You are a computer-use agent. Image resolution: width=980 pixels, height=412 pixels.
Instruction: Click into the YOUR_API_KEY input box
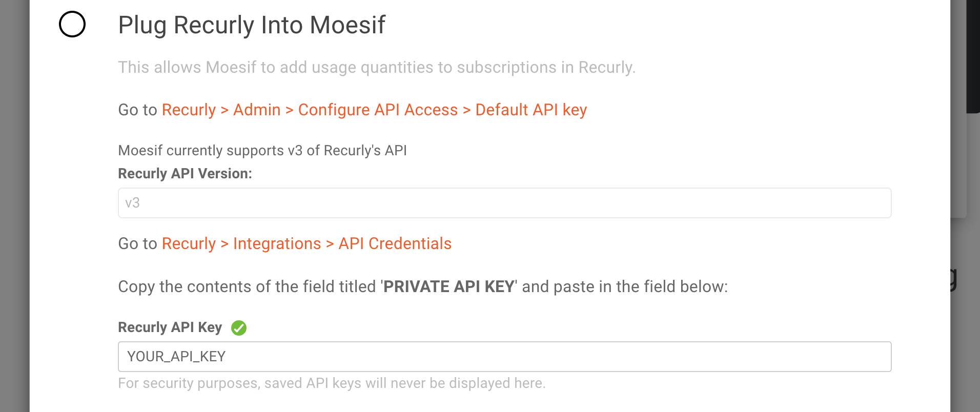(x=504, y=357)
